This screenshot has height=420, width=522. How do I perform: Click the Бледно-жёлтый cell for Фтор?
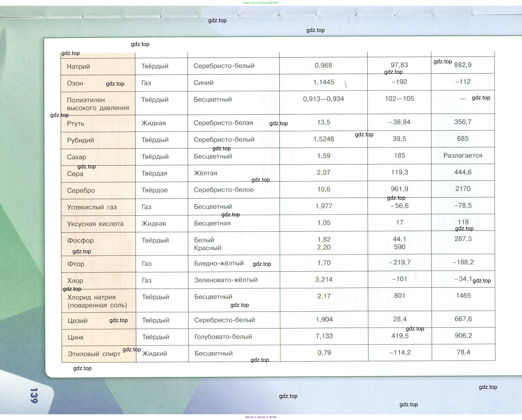[219, 263]
